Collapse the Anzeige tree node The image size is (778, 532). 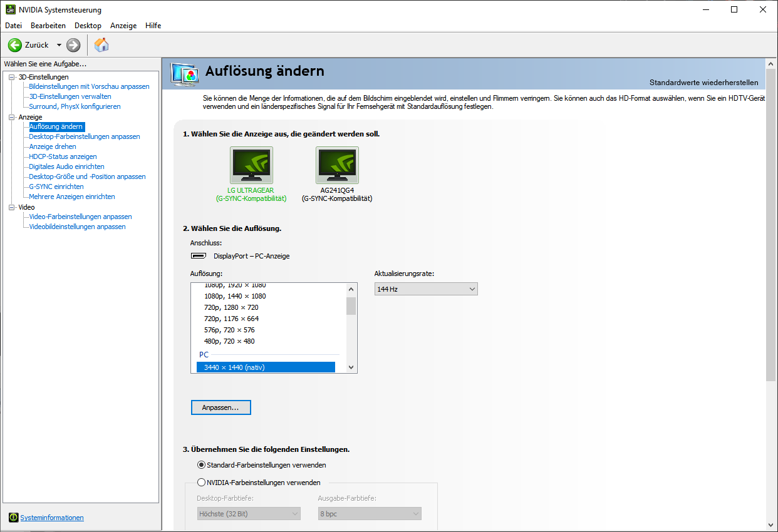11,117
